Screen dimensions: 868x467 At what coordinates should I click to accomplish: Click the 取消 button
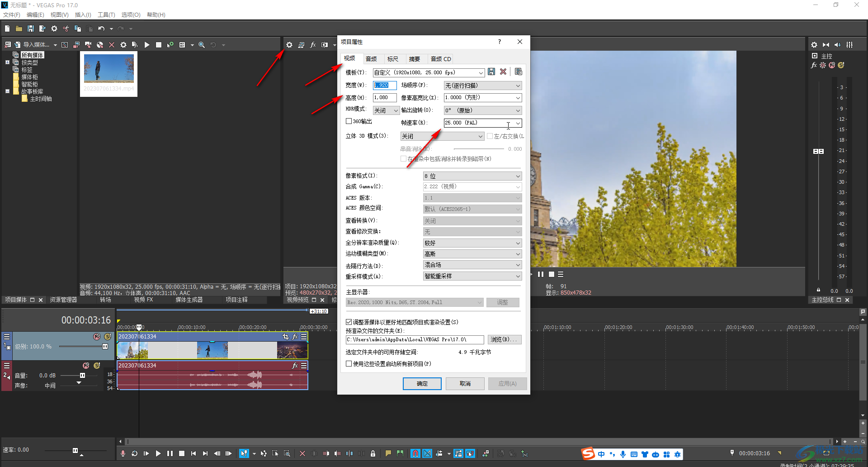point(465,384)
